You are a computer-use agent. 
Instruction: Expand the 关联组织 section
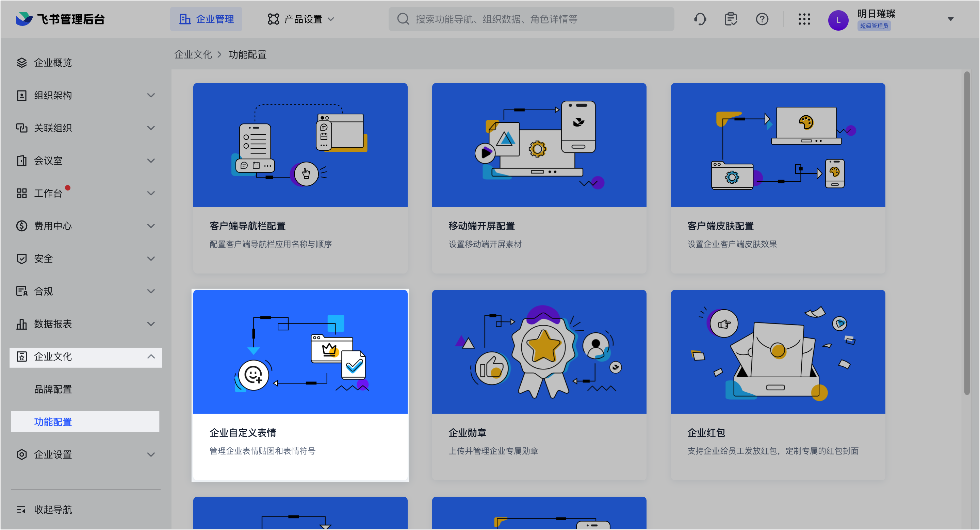[151, 128]
